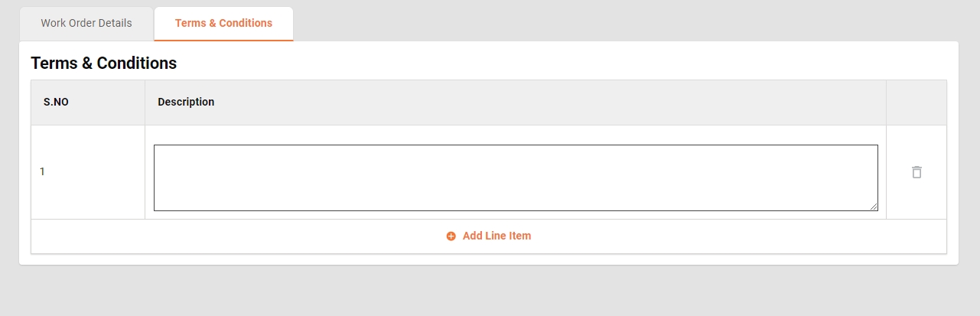Click the gray page background below the card
The image size is (980, 316).
click(x=490, y=292)
